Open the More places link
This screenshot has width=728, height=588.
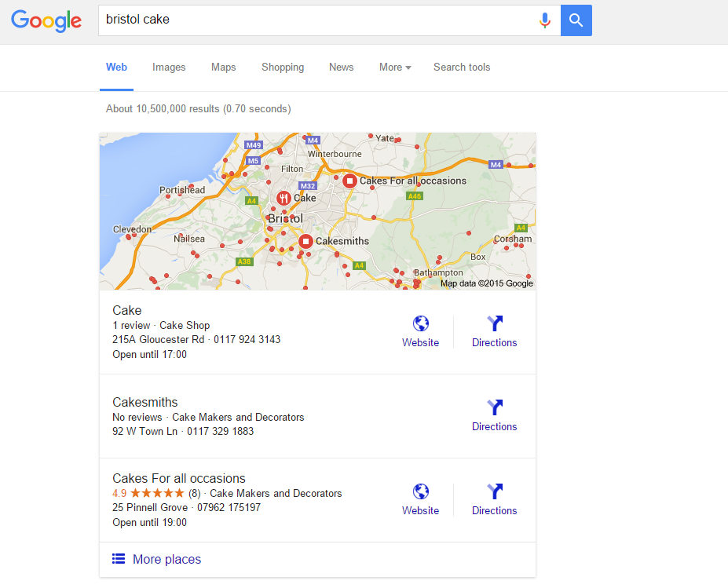pos(166,560)
